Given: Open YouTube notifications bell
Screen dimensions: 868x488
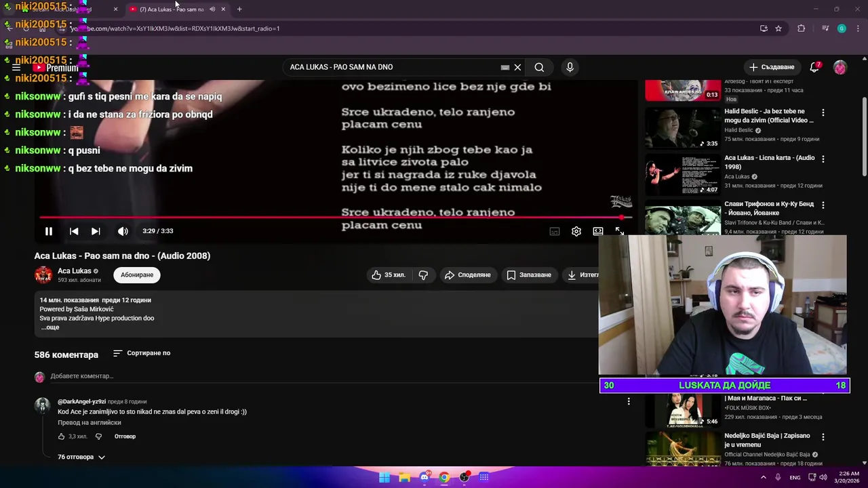Looking at the screenshot, I should [814, 67].
